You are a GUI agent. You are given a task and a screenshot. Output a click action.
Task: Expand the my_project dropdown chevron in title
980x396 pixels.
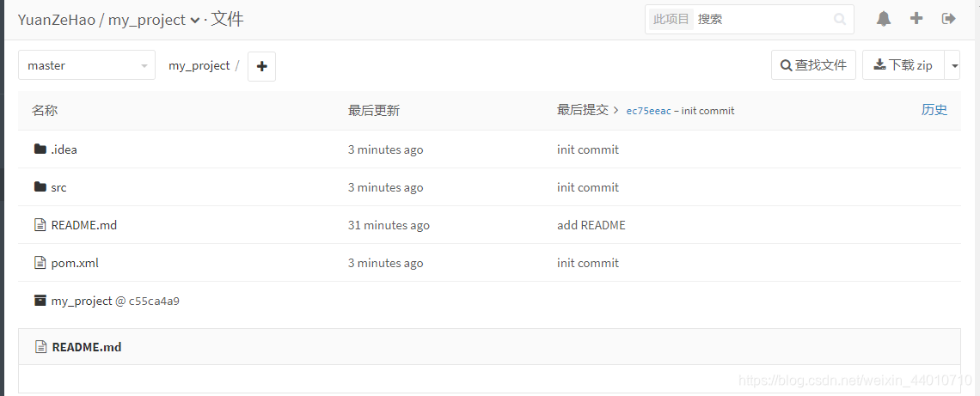click(x=194, y=21)
